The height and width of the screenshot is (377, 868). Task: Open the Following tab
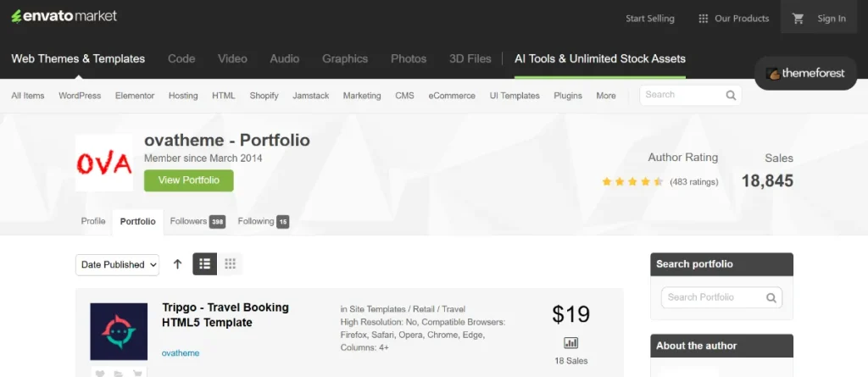264,221
